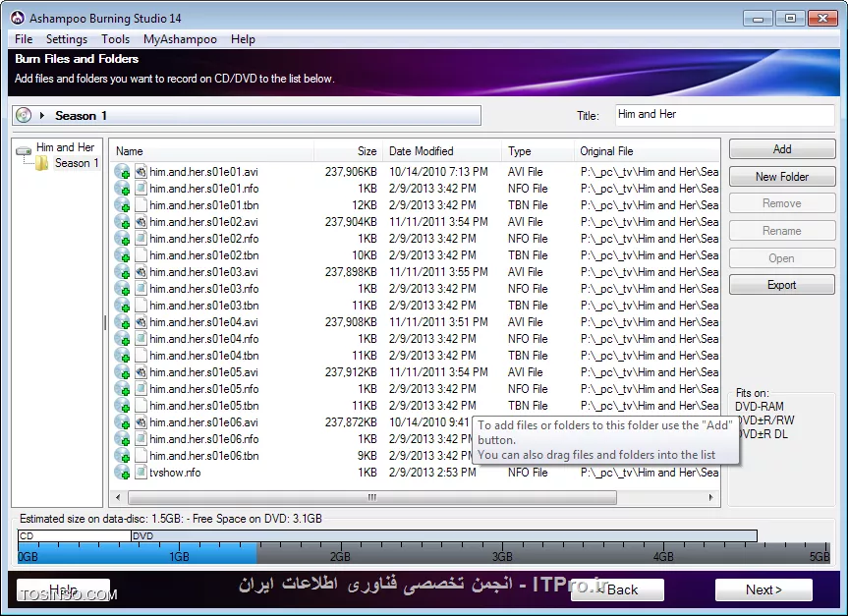
Task: Open the Settings menu
Action: click(x=67, y=39)
